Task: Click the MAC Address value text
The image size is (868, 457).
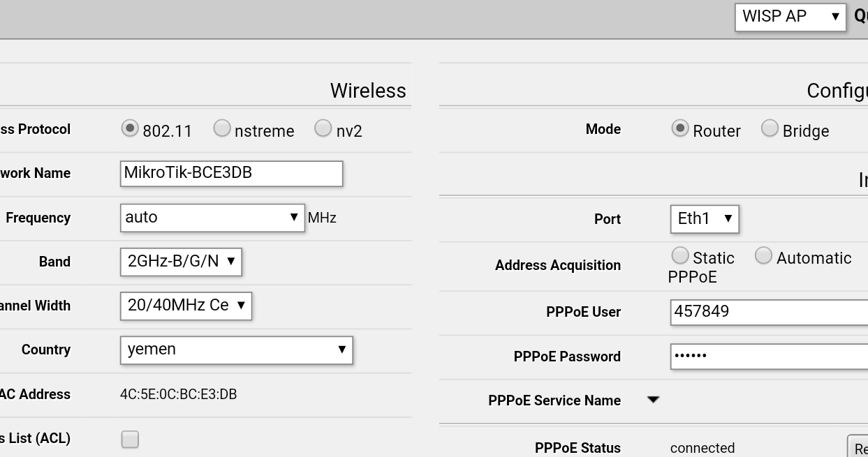Action: tap(178, 394)
